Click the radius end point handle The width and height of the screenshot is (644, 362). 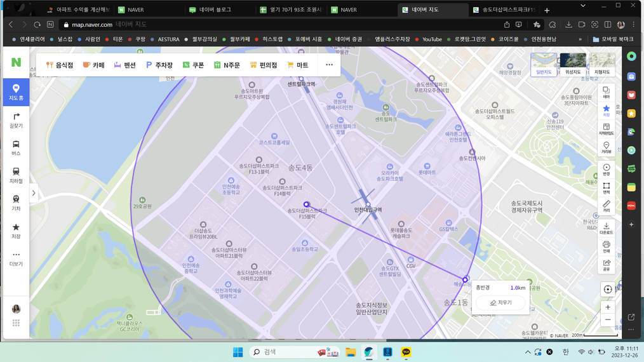(x=465, y=279)
